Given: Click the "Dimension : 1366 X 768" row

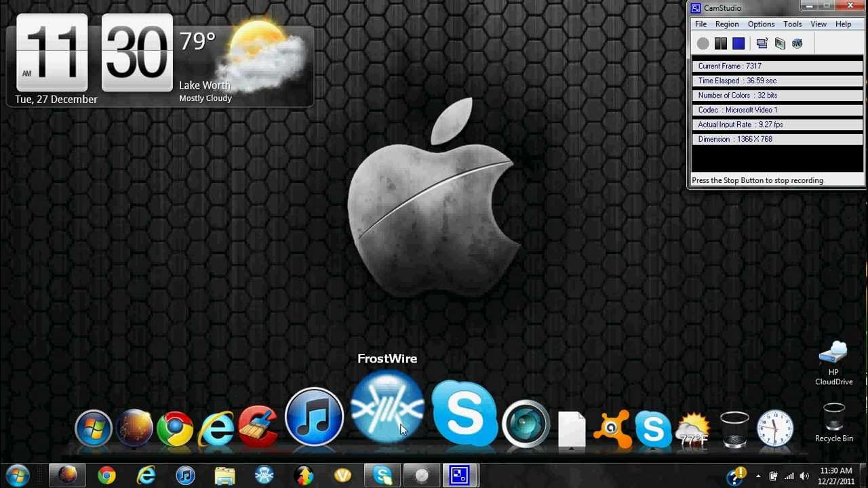Looking at the screenshot, I should 777,139.
